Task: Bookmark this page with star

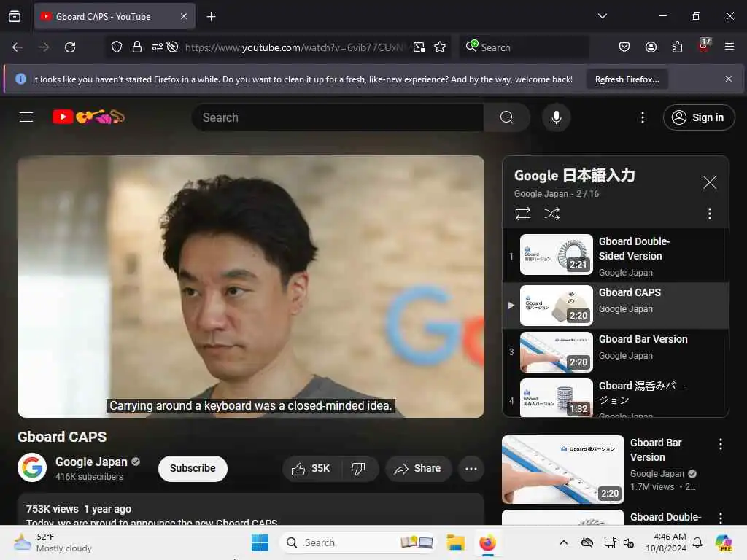Action: click(440, 47)
